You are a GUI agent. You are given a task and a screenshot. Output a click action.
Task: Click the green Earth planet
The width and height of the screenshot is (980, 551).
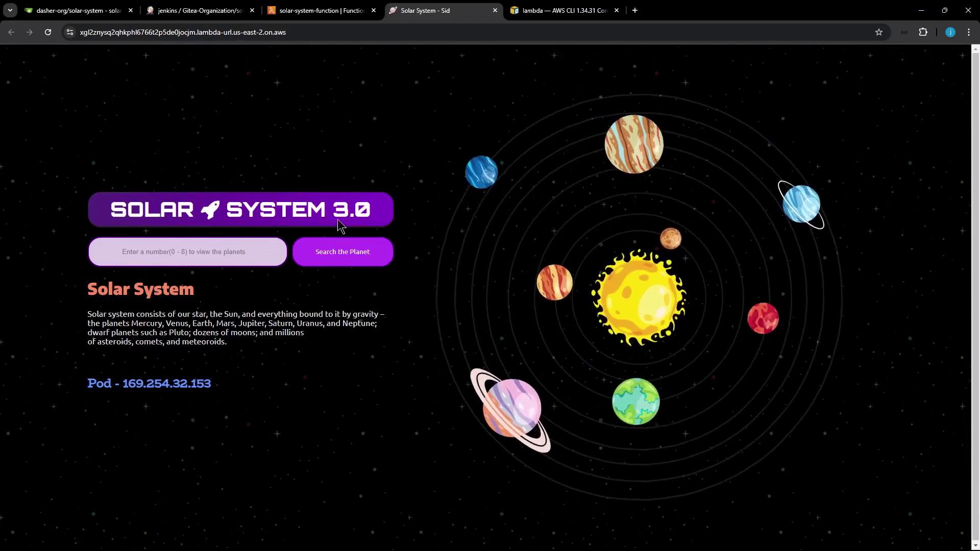(635, 402)
